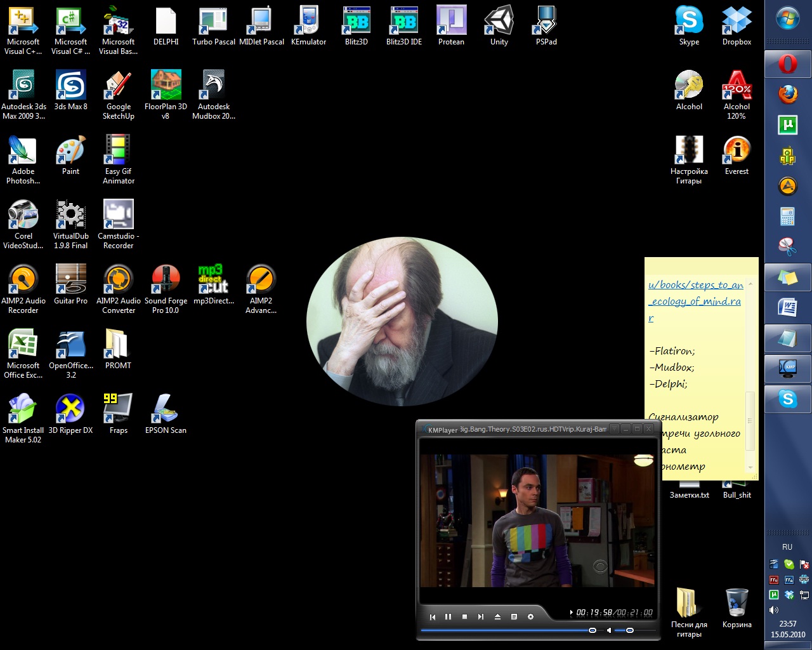Screen dimensions: 812x650
Task: Launch Firefox from the taskbar
Action: pyautogui.click(x=788, y=95)
